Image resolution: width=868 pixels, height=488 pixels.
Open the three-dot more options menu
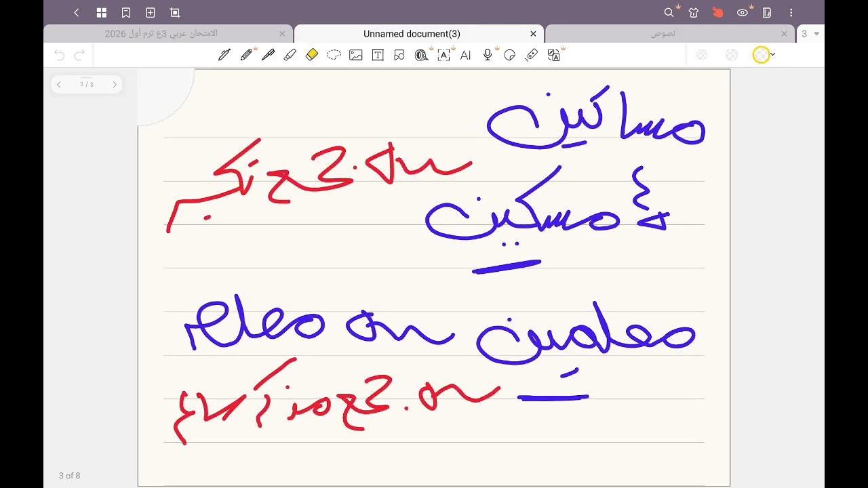coord(791,12)
